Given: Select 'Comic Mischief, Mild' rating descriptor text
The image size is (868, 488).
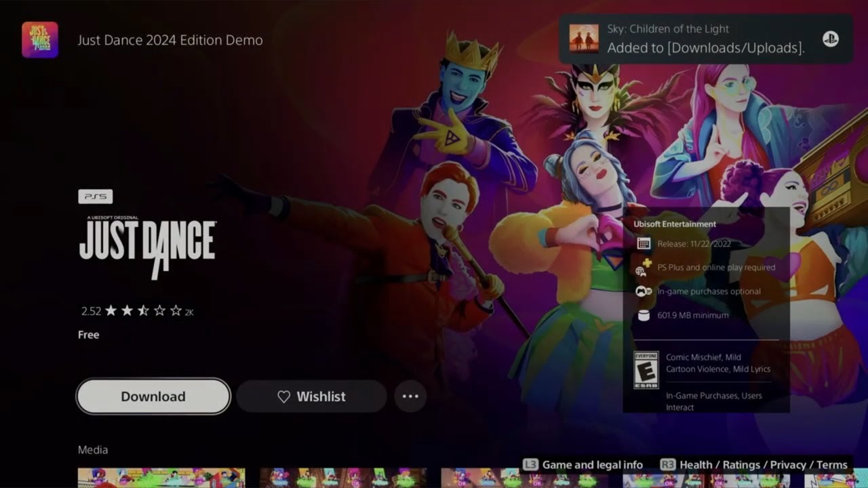Looking at the screenshot, I should tap(703, 357).
